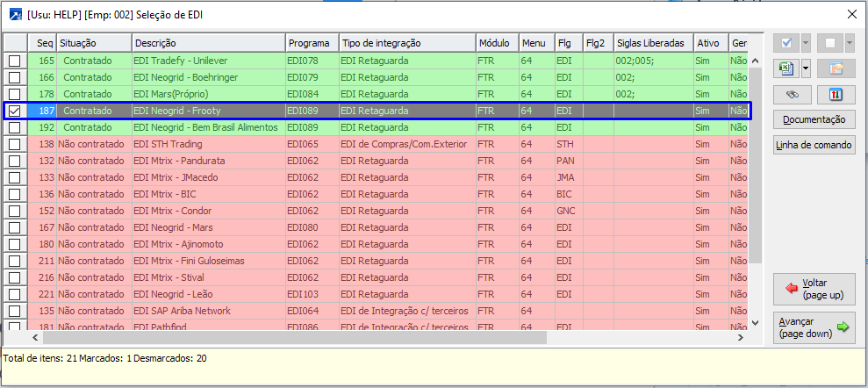Screen dimensions: 868x388
Task: Check the EDI Neogrid - Leão row
Action: tap(15, 294)
